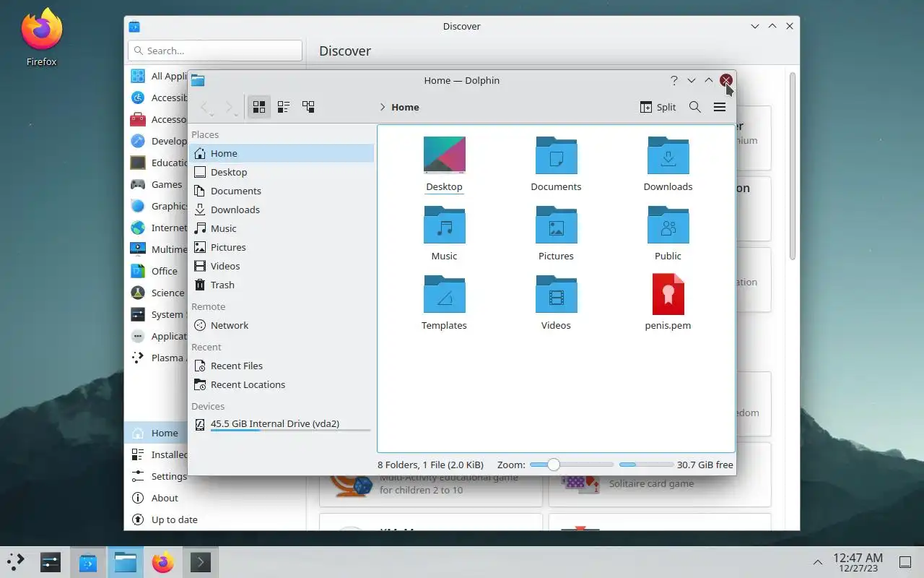Select the Documents folder icon in file view
Screen dimensions: 924x578
(556, 155)
